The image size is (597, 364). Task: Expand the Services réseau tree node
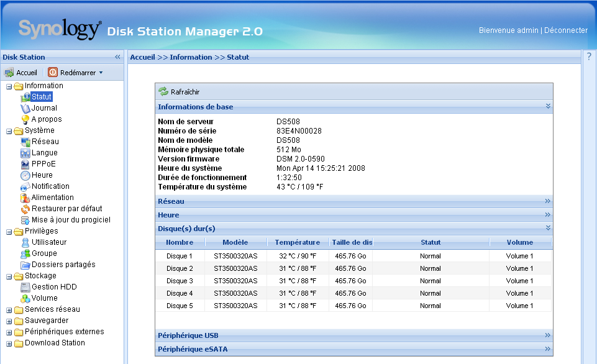pyautogui.click(x=9, y=311)
